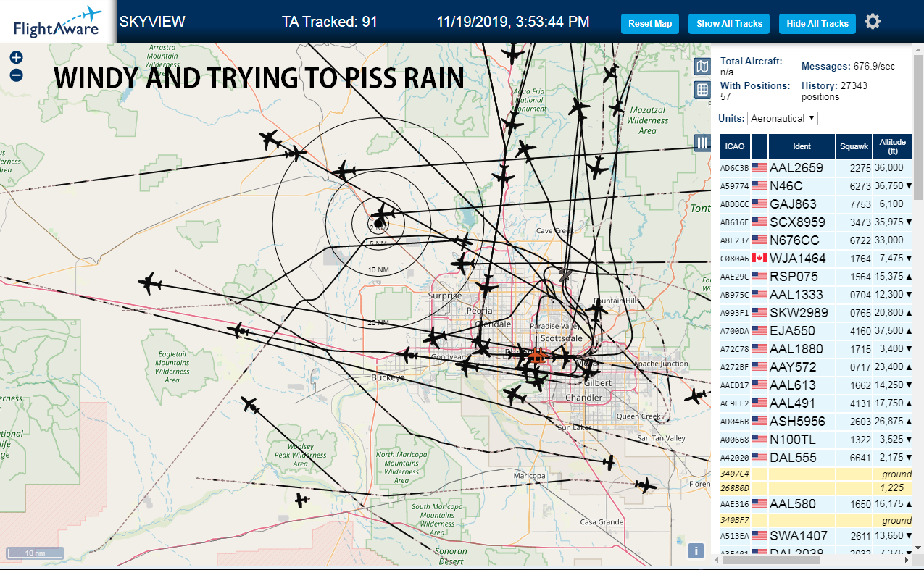Select EJA550 in aircraft list
This screenshot has height=570, width=924.
[816, 330]
